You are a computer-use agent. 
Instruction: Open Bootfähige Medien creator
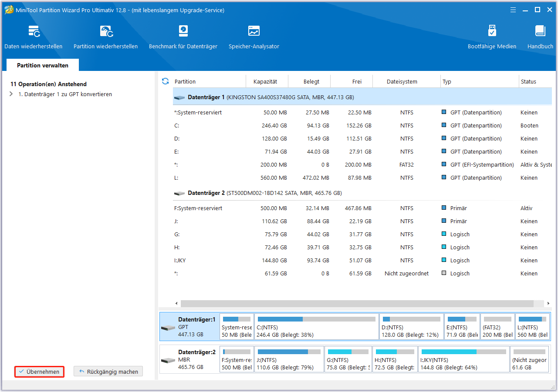pos(492,37)
